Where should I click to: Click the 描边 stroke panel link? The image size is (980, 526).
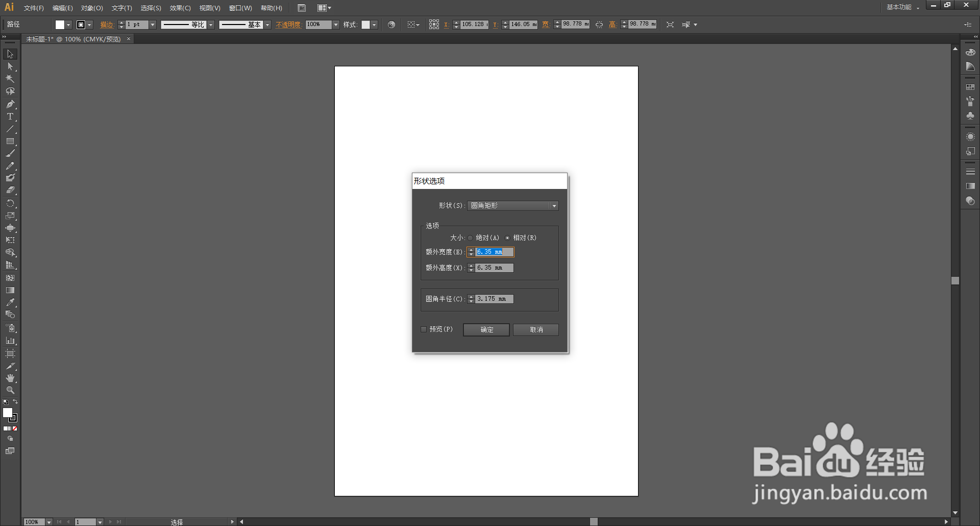click(x=107, y=25)
